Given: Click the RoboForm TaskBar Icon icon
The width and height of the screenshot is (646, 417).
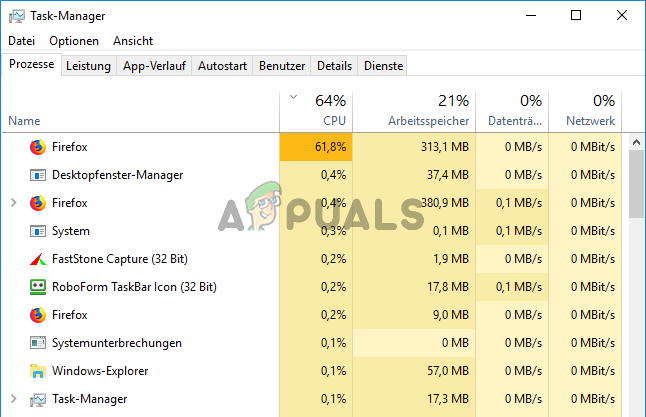Looking at the screenshot, I should (x=38, y=287).
